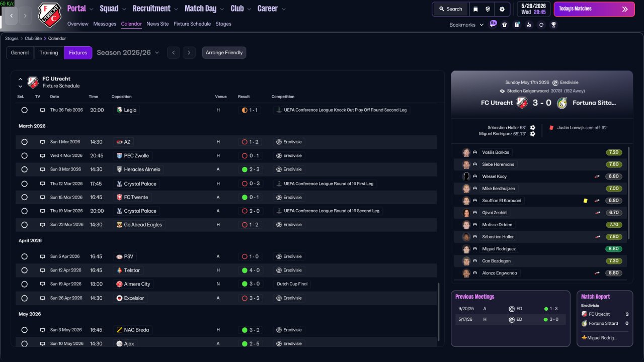This screenshot has height=362, width=644.
Task: Open the Messages sub-tab
Action: 105,24
